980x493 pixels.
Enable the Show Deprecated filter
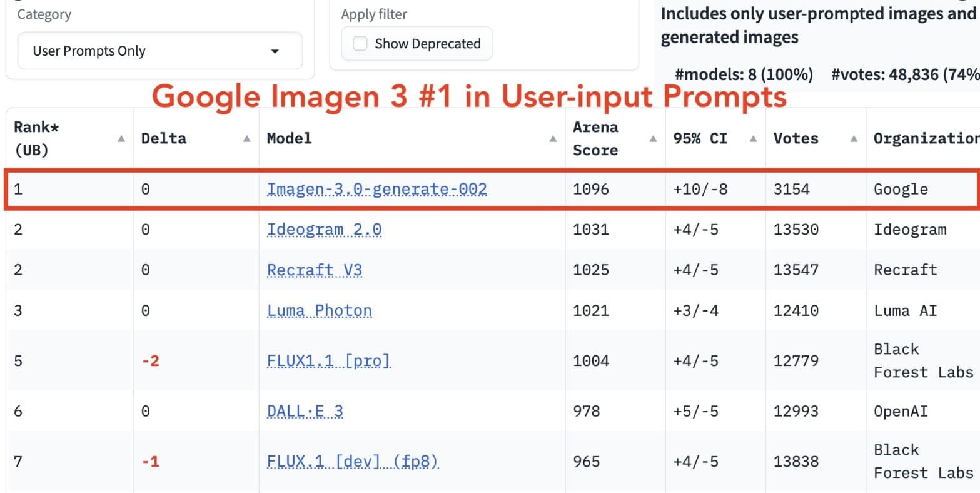[x=360, y=43]
